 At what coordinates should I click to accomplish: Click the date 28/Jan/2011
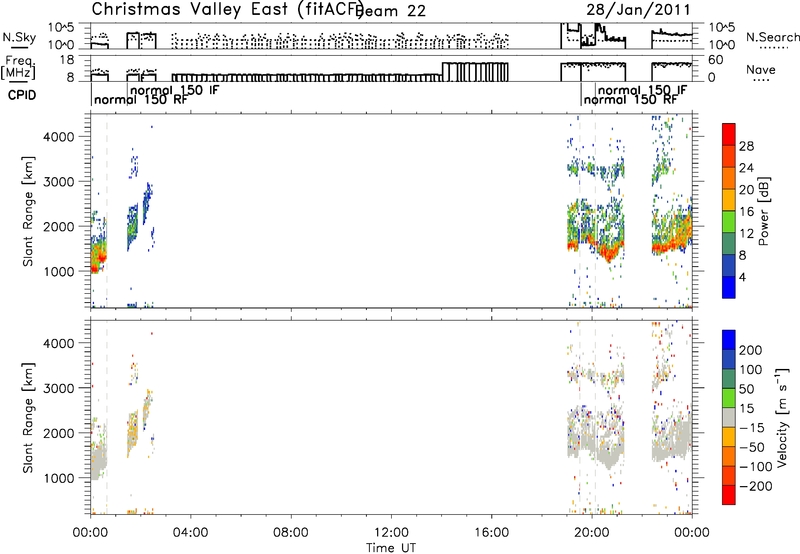click(x=638, y=10)
